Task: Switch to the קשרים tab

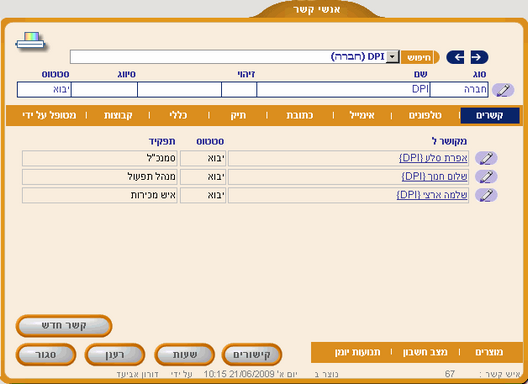Action: coord(490,116)
